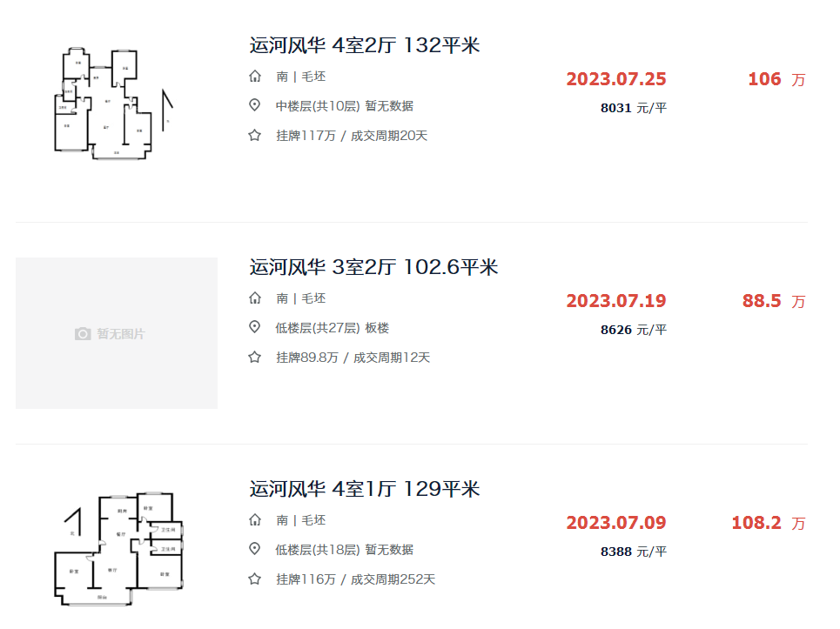This screenshot has height=629, width=840.
Task: Click the star icon beside 挂牌117万
Action: [x=255, y=136]
